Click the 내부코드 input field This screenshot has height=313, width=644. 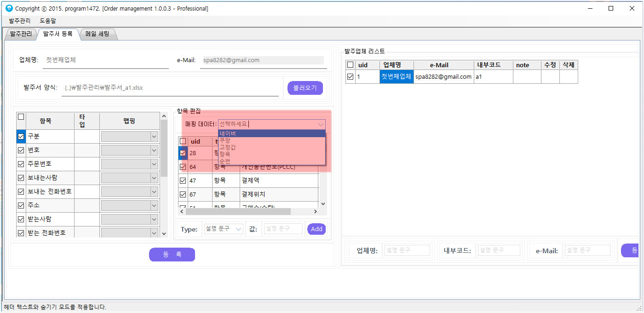coord(499,250)
